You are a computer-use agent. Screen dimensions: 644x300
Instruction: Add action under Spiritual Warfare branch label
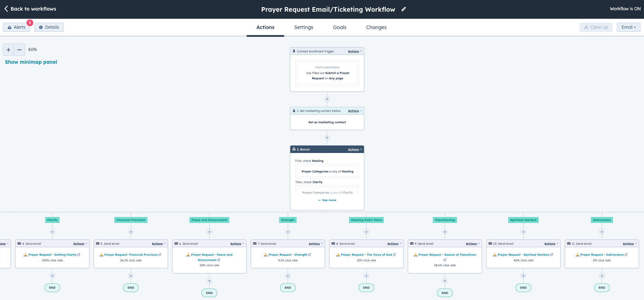point(523,232)
